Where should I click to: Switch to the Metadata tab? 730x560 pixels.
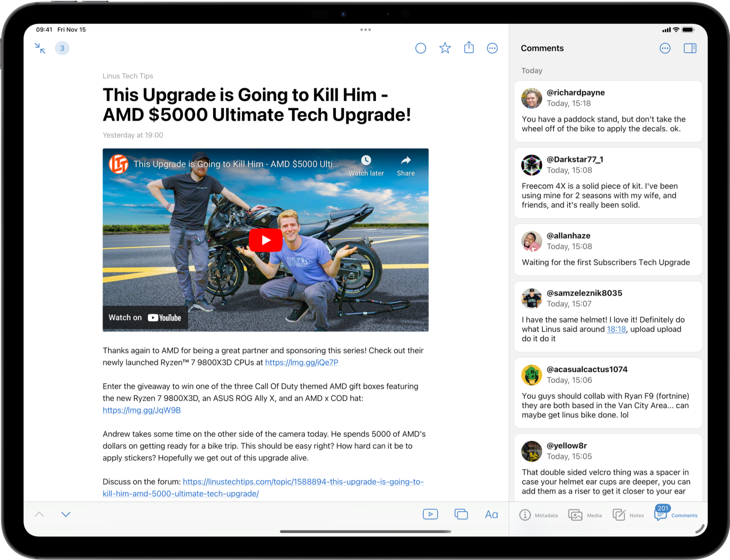pos(539,515)
